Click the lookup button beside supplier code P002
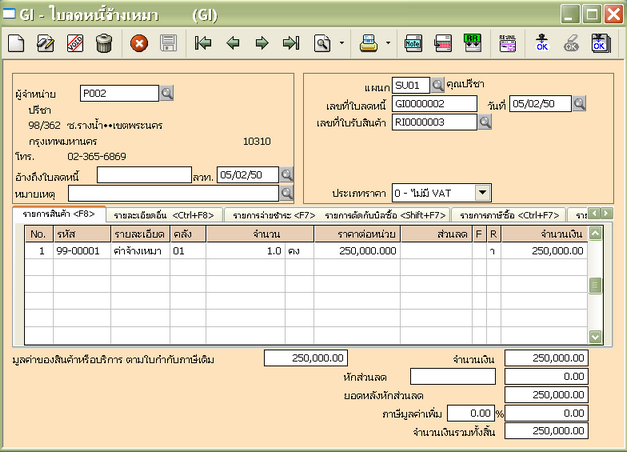 pos(167,93)
